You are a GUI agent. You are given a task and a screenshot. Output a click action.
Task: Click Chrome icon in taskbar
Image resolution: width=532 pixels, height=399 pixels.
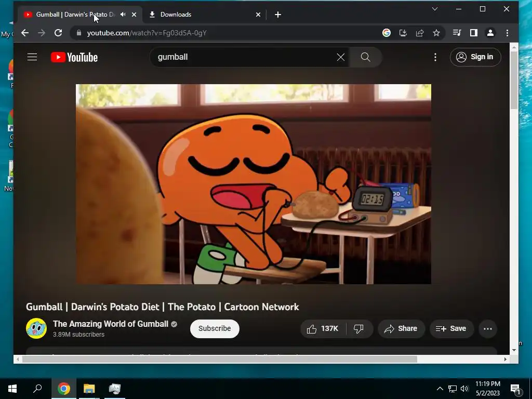pyautogui.click(x=63, y=389)
